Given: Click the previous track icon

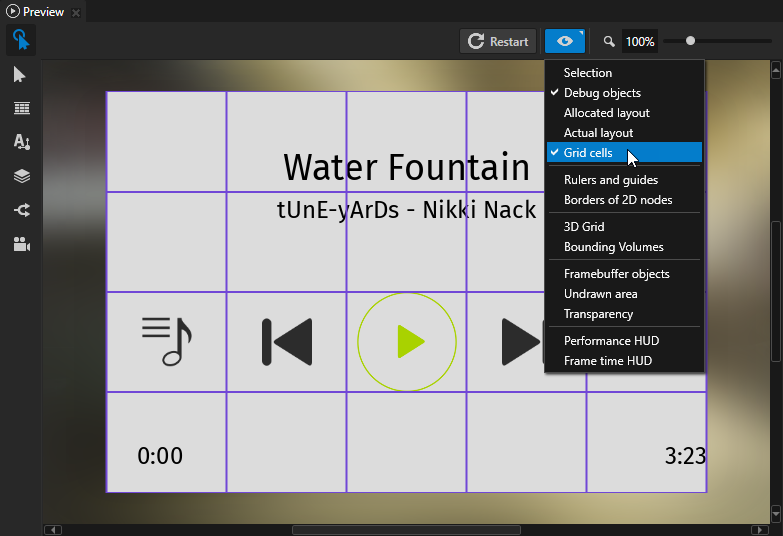Looking at the screenshot, I should pyautogui.click(x=287, y=342).
